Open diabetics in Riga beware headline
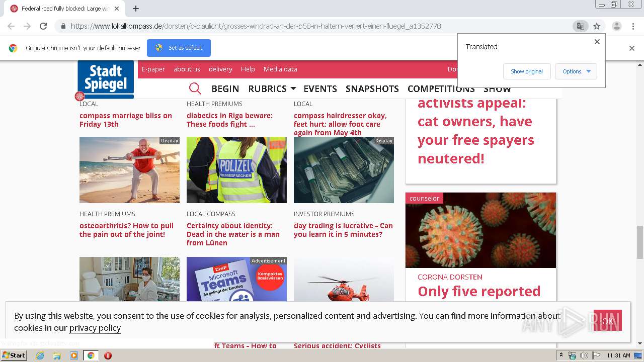 (x=229, y=120)
